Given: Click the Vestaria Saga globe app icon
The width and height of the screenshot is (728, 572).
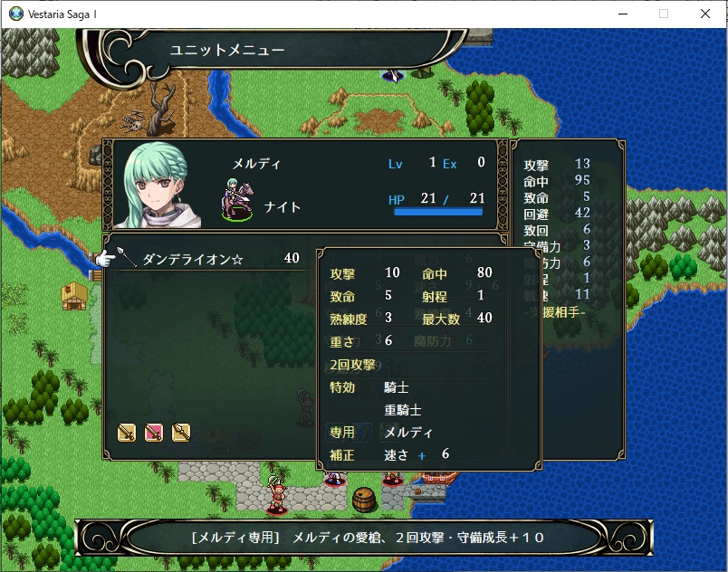Looking at the screenshot, I should tap(16, 14).
